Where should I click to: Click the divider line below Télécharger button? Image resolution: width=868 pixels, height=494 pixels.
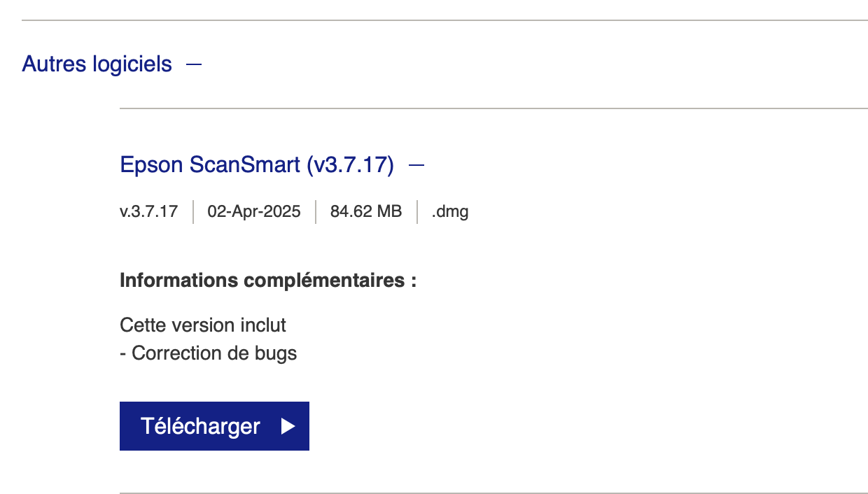click(493, 493)
